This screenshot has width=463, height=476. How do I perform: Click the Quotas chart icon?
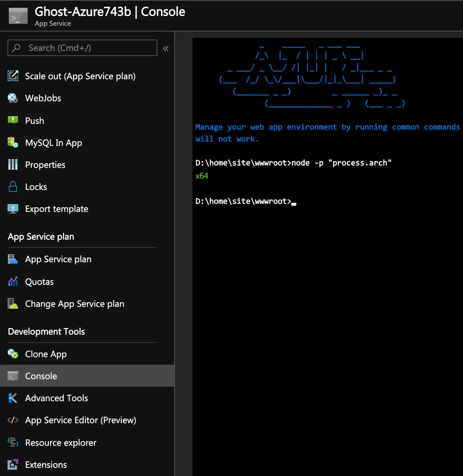[x=13, y=281]
